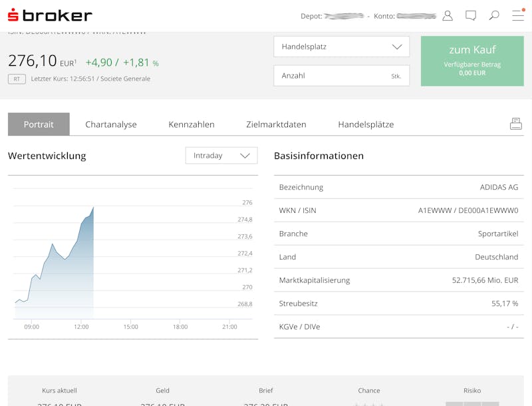Click the Risiko label
Image resolution: width=532 pixels, height=406 pixels.
point(472,391)
